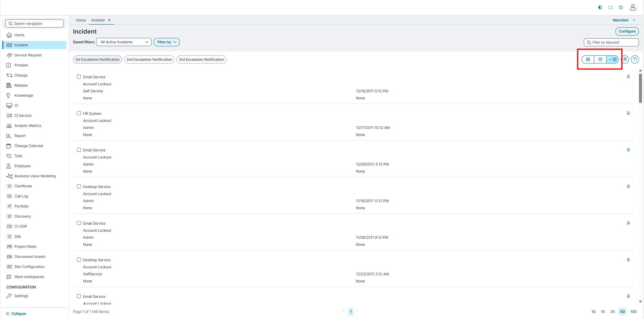Enter full screen mode via the header icon

(x=610, y=7)
